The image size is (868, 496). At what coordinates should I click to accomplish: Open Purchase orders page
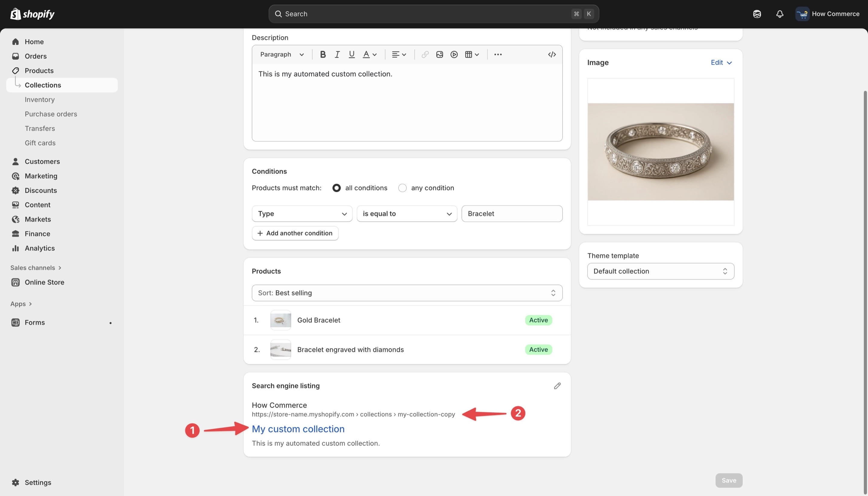(51, 114)
